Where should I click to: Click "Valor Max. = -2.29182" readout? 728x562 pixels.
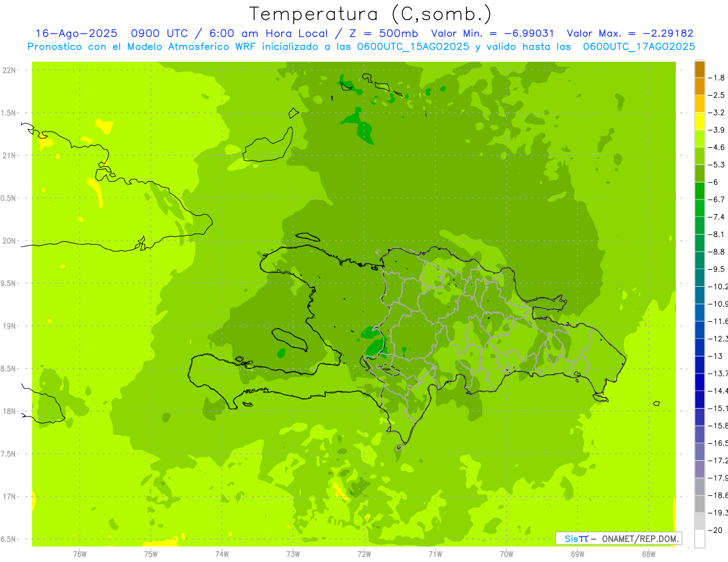point(630,34)
